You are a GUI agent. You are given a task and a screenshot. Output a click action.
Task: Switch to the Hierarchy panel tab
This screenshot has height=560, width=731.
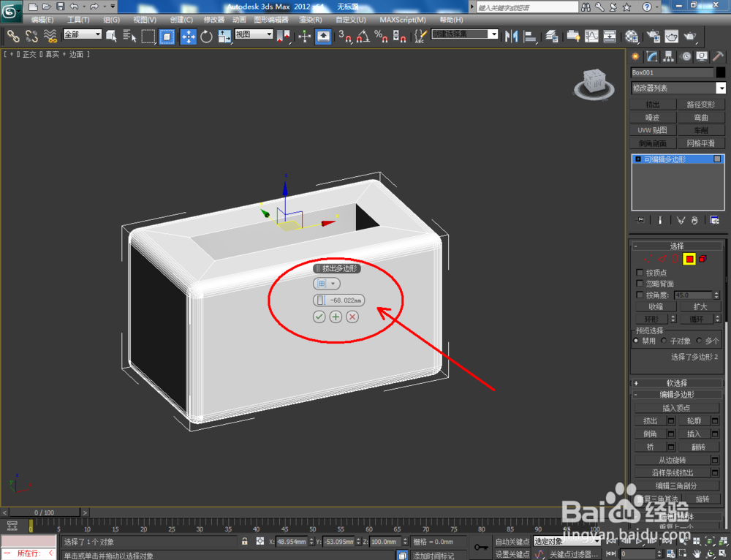[x=669, y=56]
